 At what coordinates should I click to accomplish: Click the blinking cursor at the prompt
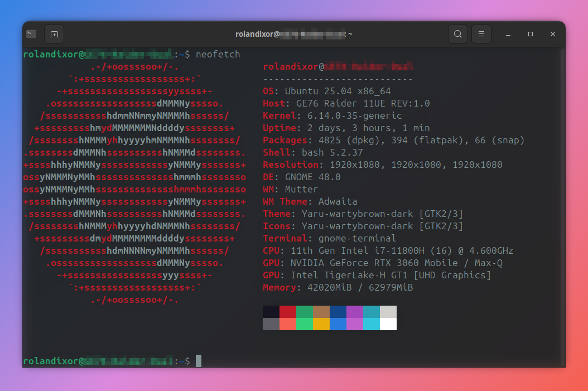pyautogui.click(x=198, y=360)
